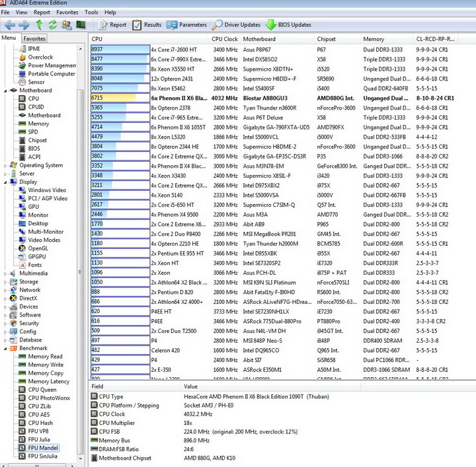Check for Driver Updates
The image size is (476, 467).
coord(236,25)
